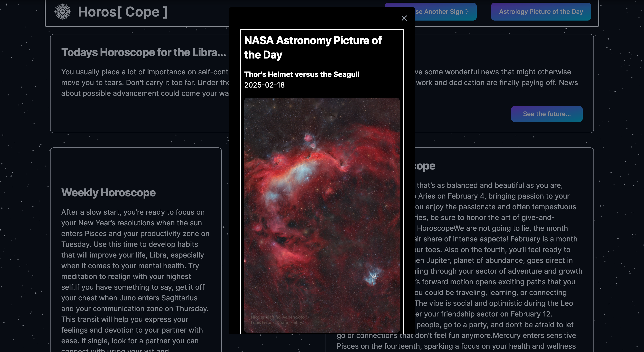Click the NASA Astronomy Picture of the Day heading
The width and height of the screenshot is (644, 352).
(x=313, y=47)
